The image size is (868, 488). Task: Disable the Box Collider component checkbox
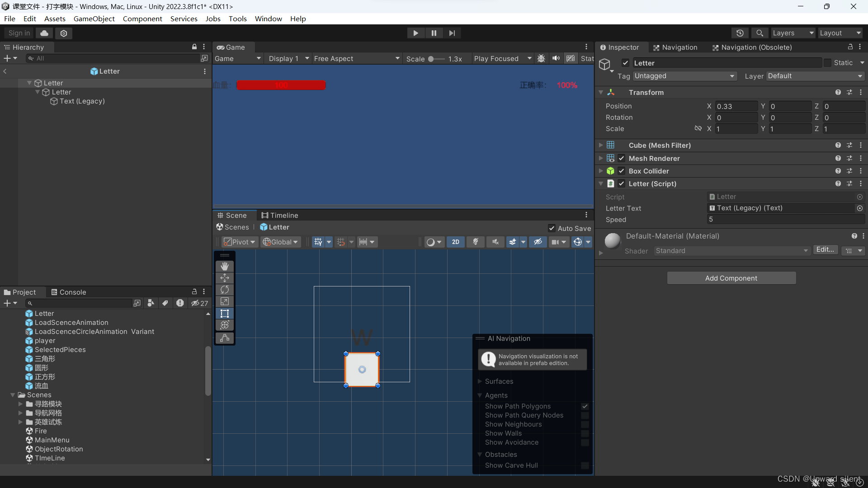coord(622,171)
